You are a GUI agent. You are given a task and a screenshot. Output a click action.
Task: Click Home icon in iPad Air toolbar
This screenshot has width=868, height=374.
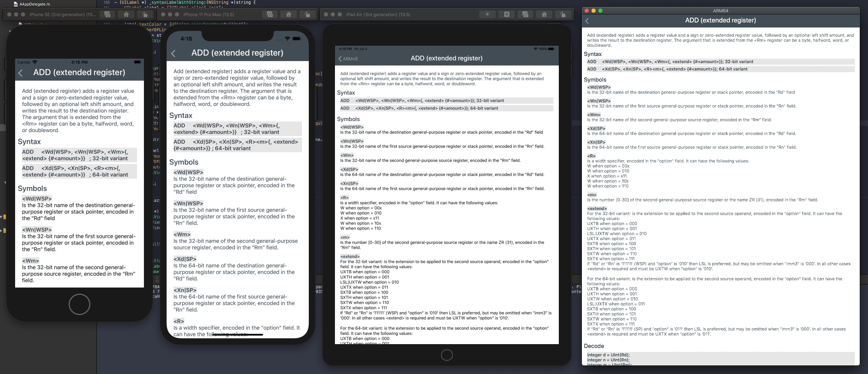coord(544,14)
